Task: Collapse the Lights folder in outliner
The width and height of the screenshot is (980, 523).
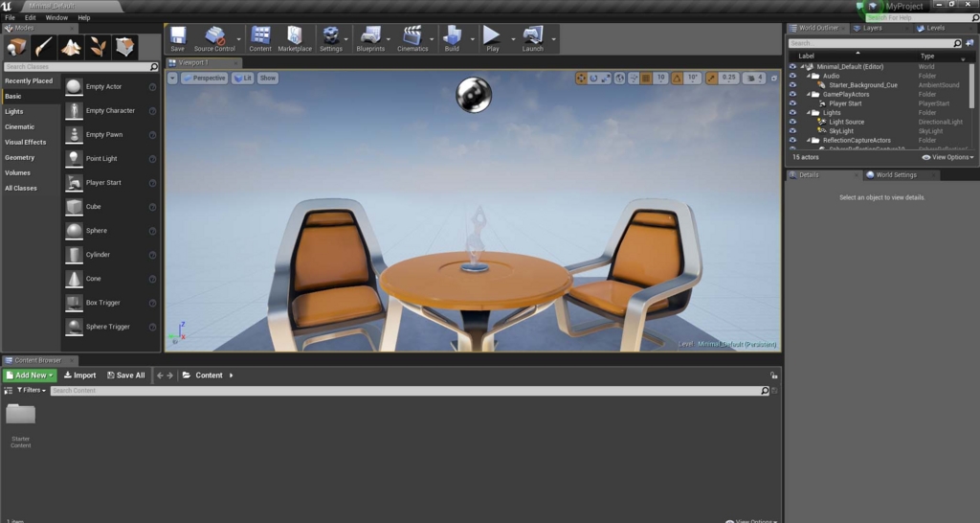Action: (x=808, y=113)
